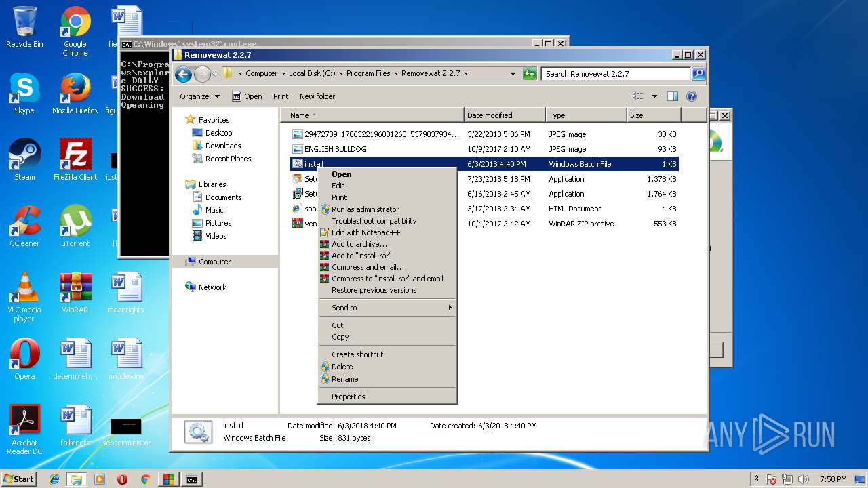This screenshot has width=868, height=488.
Task: Open the meanrights Word document
Action: [126, 293]
